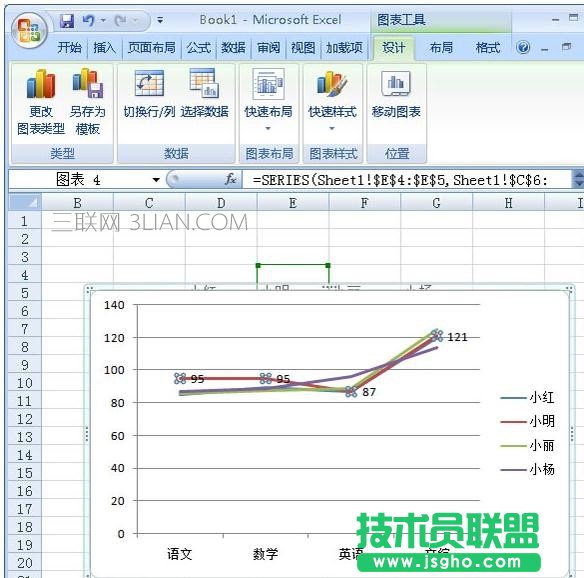The image size is (584, 578).
Task: Click the axis category label 数学
Action: tap(265, 554)
